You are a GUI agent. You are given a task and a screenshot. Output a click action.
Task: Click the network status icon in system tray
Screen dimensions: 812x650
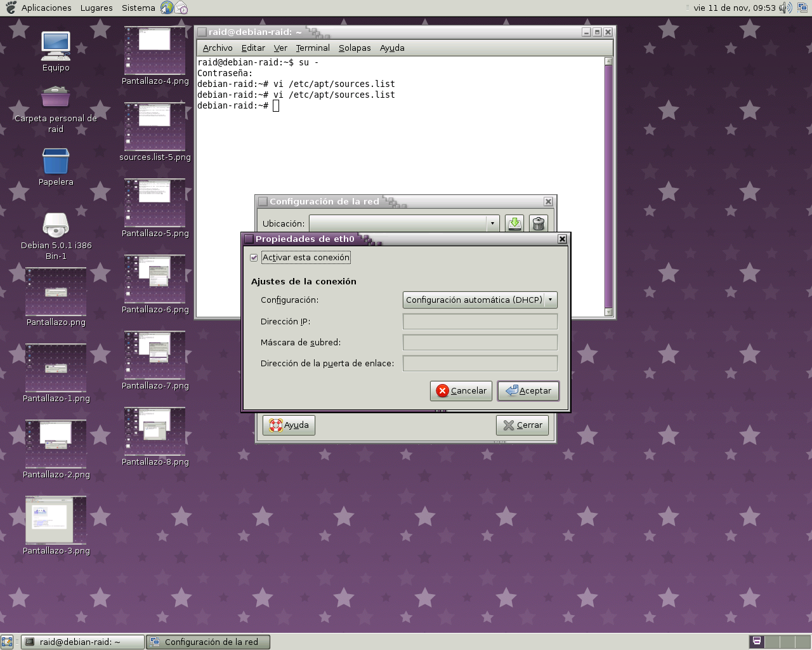(801, 8)
